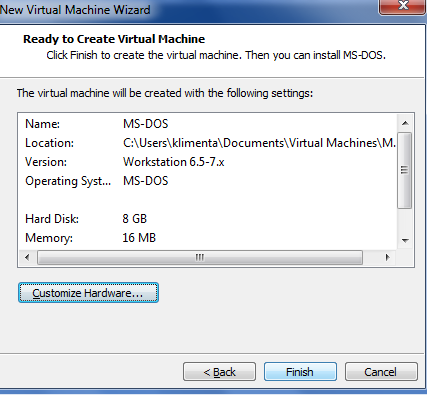Click the Memory: label

[x=49, y=238]
